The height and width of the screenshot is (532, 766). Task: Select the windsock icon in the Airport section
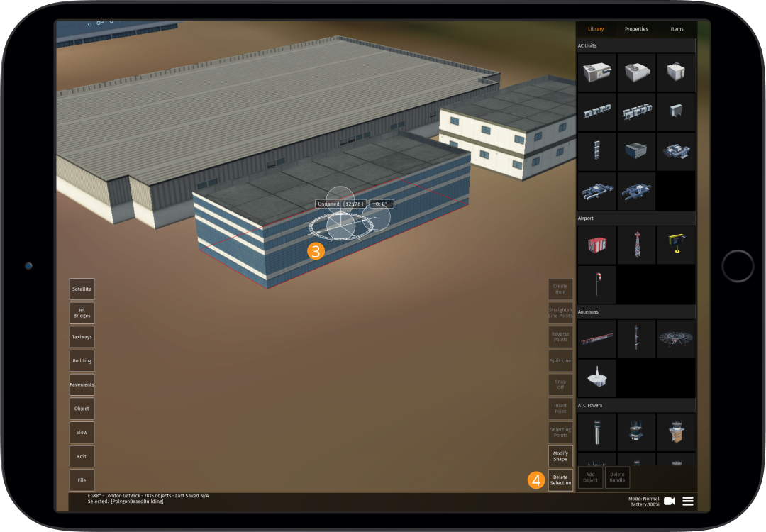(596, 284)
